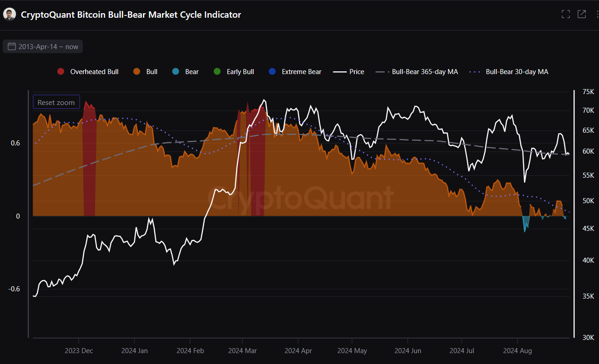Click the Reset zoom button
This screenshot has width=599, height=364.
[56, 102]
